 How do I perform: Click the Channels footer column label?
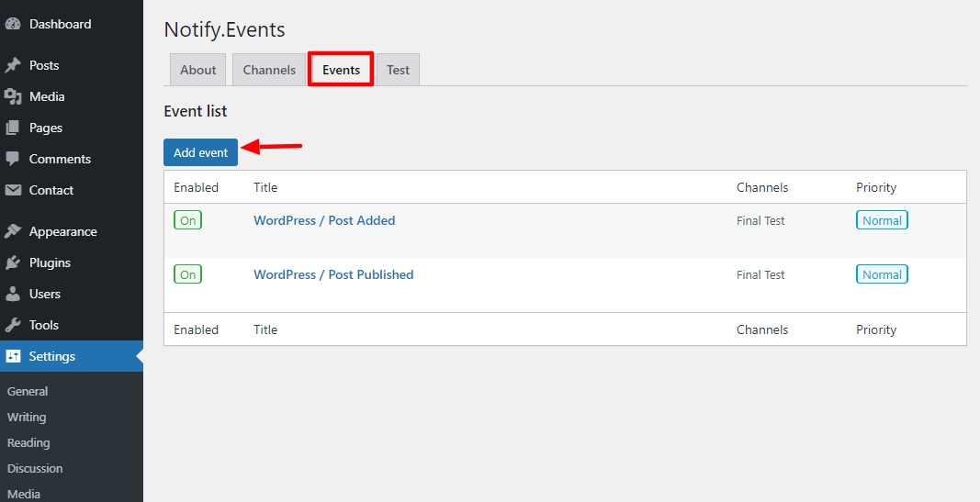(762, 329)
